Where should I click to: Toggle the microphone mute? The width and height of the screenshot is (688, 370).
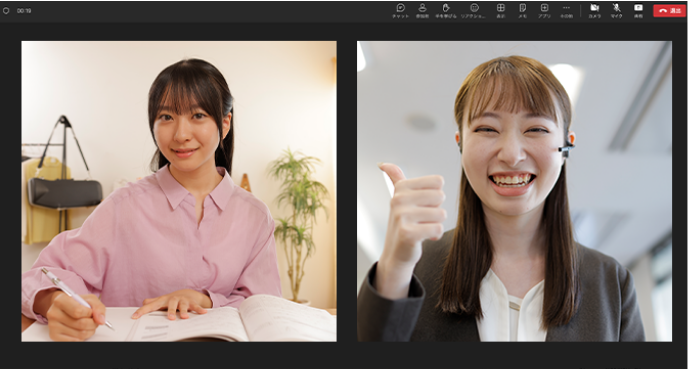[x=616, y=11]
